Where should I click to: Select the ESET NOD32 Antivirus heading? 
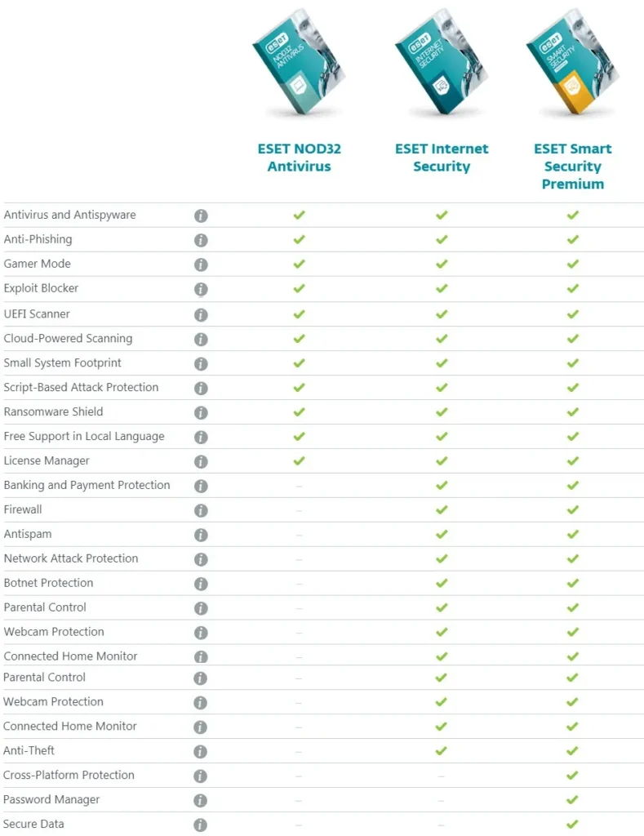[299, 158]
